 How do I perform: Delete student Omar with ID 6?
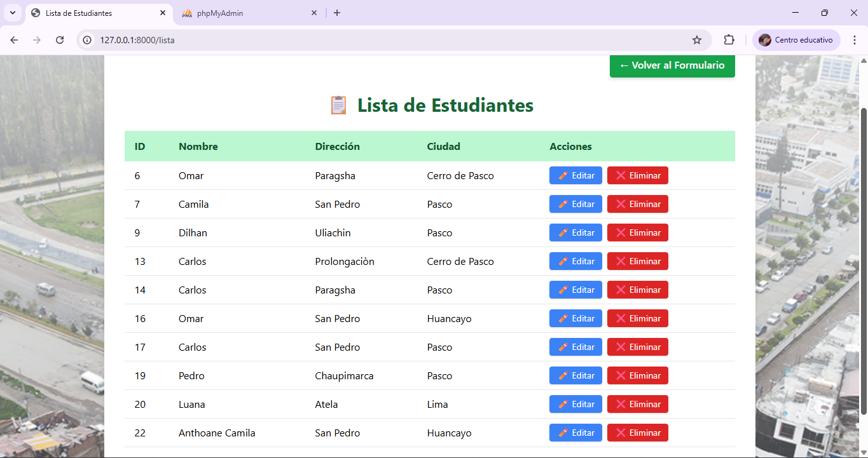638,175
